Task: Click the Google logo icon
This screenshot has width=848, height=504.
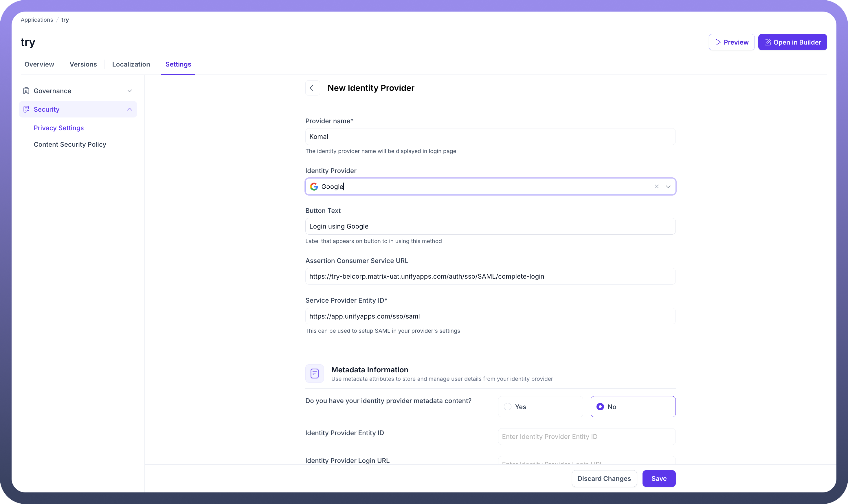Action: point(314,186)
